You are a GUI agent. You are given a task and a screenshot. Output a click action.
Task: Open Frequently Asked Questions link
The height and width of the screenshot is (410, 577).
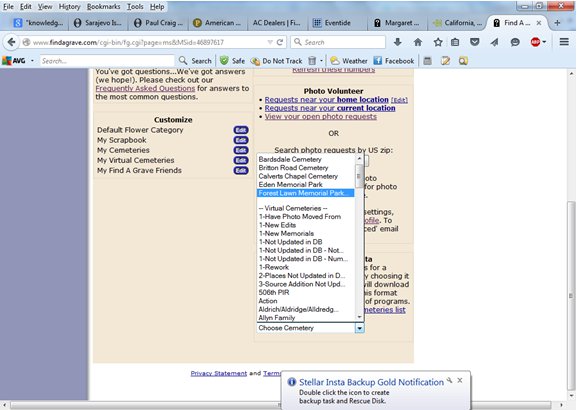click(x=145, y=88)
